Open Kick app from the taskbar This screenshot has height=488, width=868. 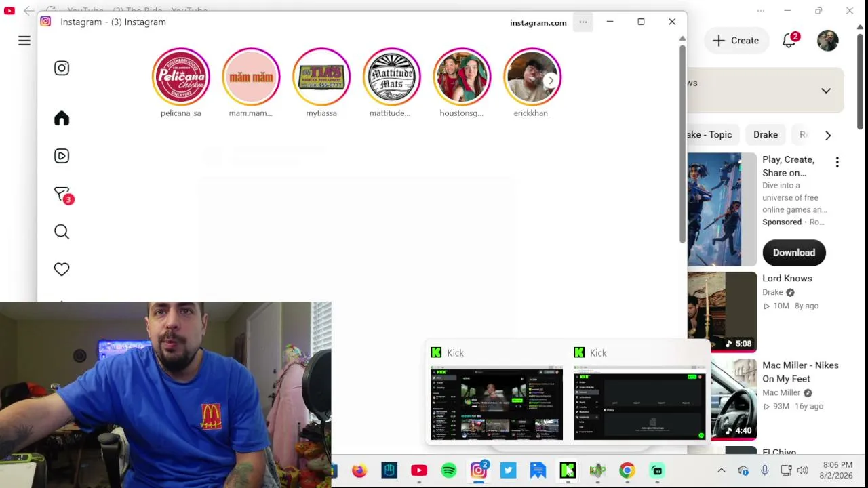568,470
